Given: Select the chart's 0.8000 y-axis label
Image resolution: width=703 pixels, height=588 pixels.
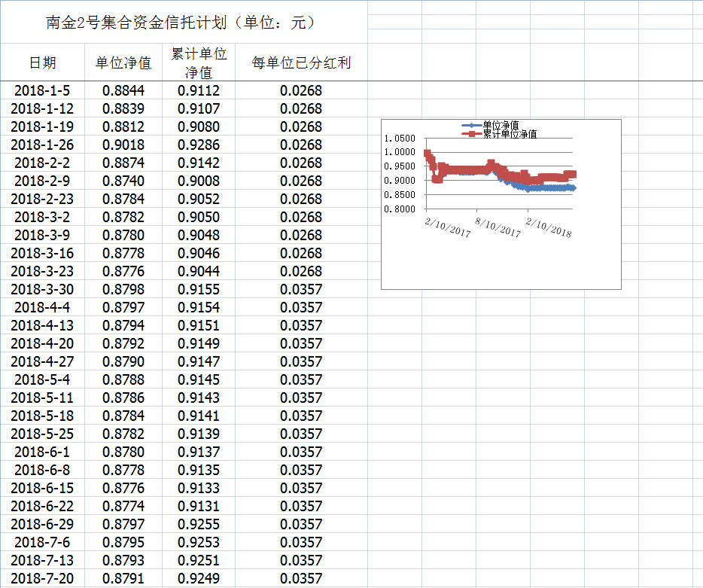Looking at the screenshot, I should [x=399, y=209].
